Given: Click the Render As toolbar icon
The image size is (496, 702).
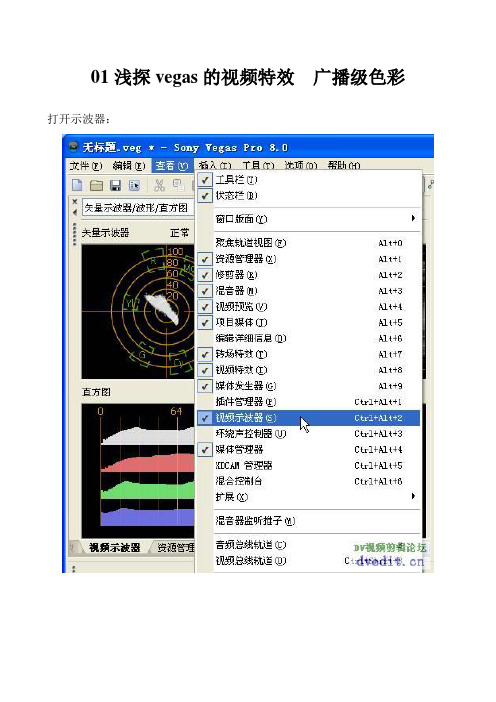Looking at the screenshot, I should [134, 185].
